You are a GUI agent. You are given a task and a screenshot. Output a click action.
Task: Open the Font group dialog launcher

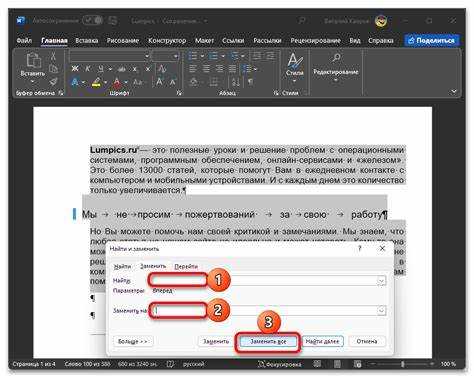coord(179,93)
